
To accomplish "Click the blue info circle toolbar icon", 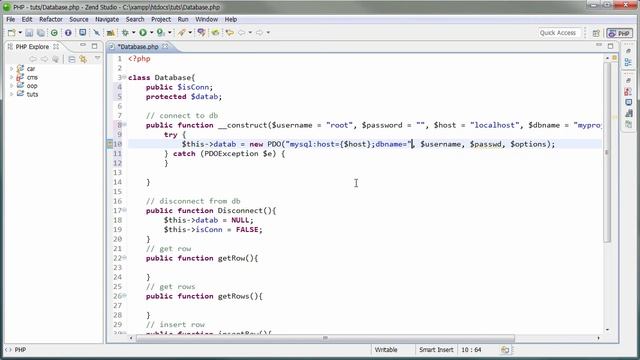I will pyautogui.click(x=68, y=33).
